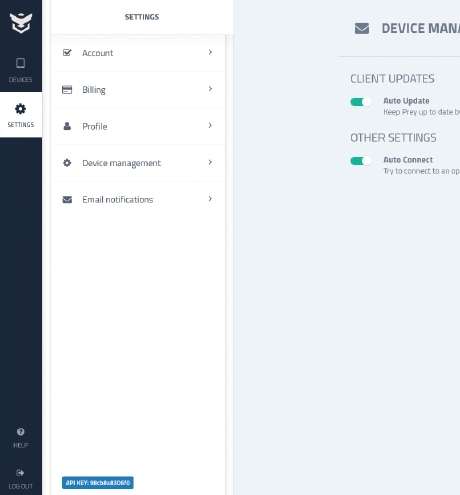The image size is (460, 495).
Task: Click the API KEY badge
Action: (98, 483)
